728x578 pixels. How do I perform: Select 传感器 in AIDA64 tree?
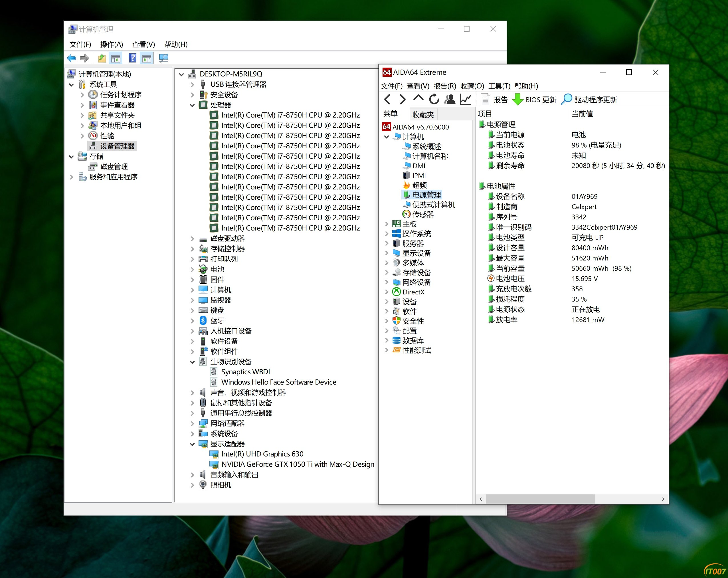(x=423, y=214)
